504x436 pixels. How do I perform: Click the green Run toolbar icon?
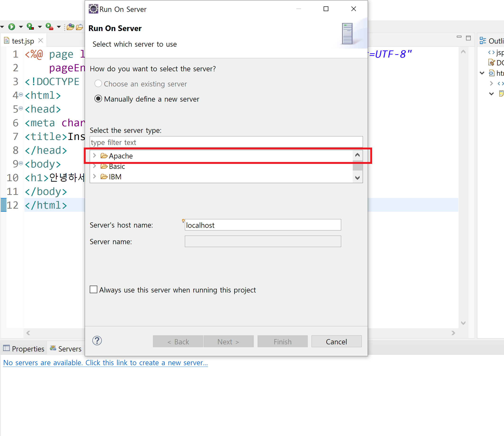click(x=11, y=27)
